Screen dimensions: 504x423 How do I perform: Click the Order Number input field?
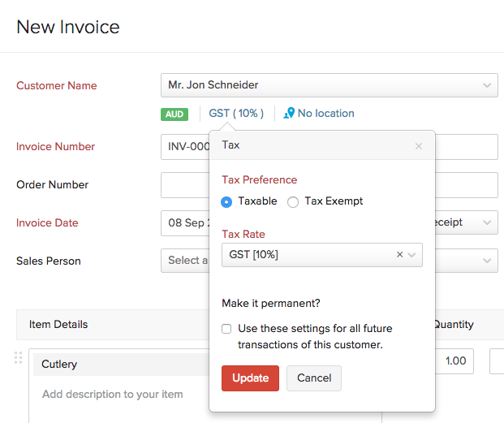coord(184,185)
